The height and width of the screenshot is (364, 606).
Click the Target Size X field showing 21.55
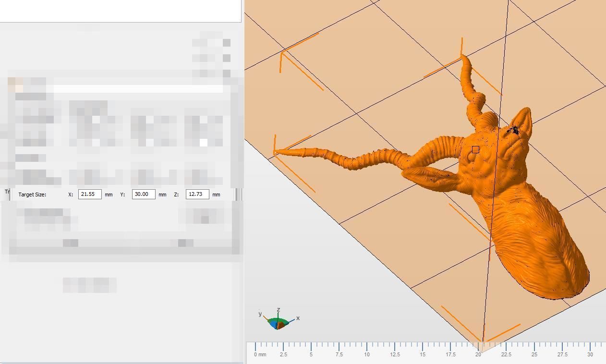pos(90,194)
